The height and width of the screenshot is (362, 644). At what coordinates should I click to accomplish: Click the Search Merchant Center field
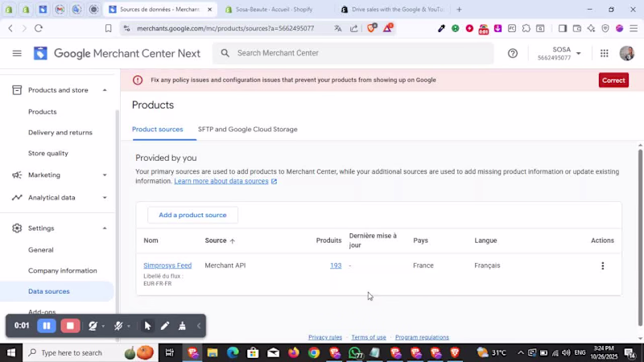353,53
